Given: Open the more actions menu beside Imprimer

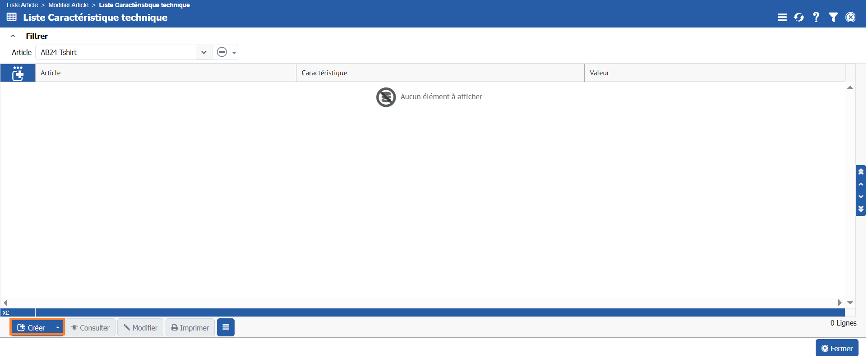Looking at the screenshot, I should pos(226,327).
